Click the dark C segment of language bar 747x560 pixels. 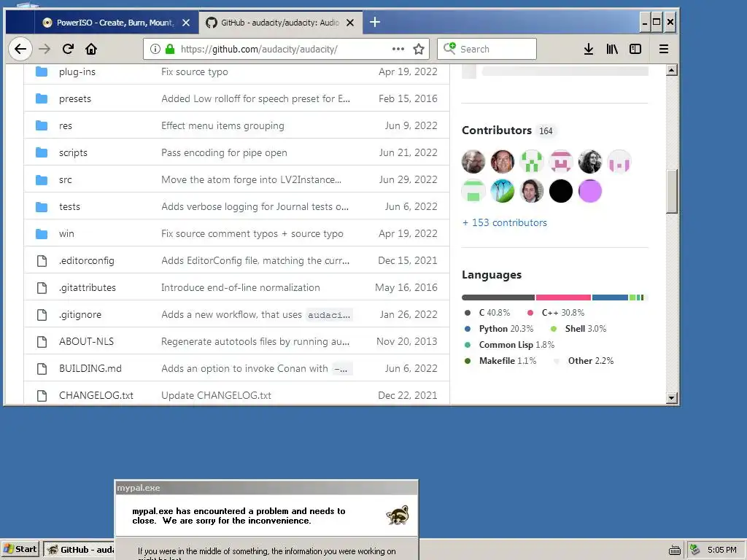pyautogui.click(x=498, y=297)
